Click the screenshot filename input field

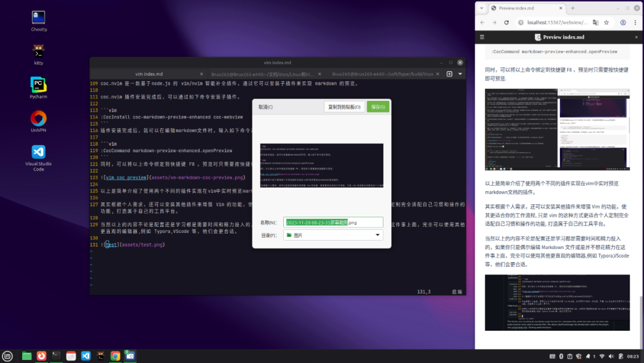333,223
